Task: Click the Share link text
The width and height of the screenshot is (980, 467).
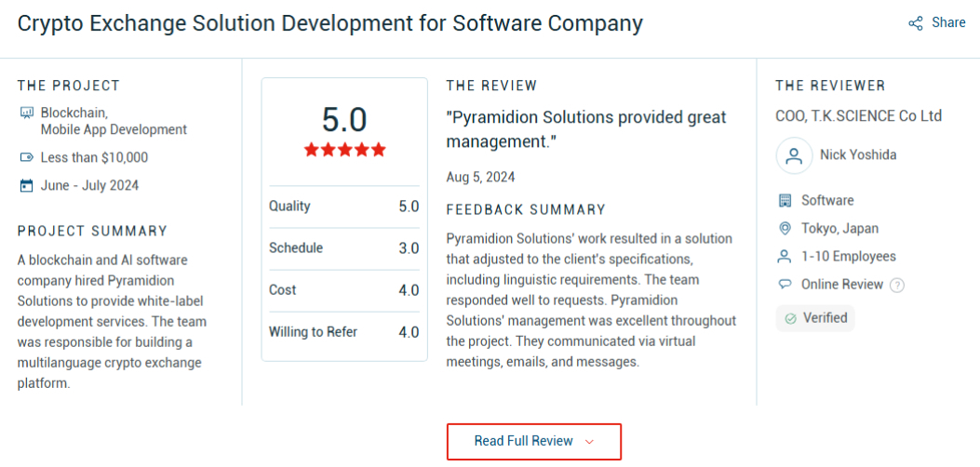Action: pos(948,22)
